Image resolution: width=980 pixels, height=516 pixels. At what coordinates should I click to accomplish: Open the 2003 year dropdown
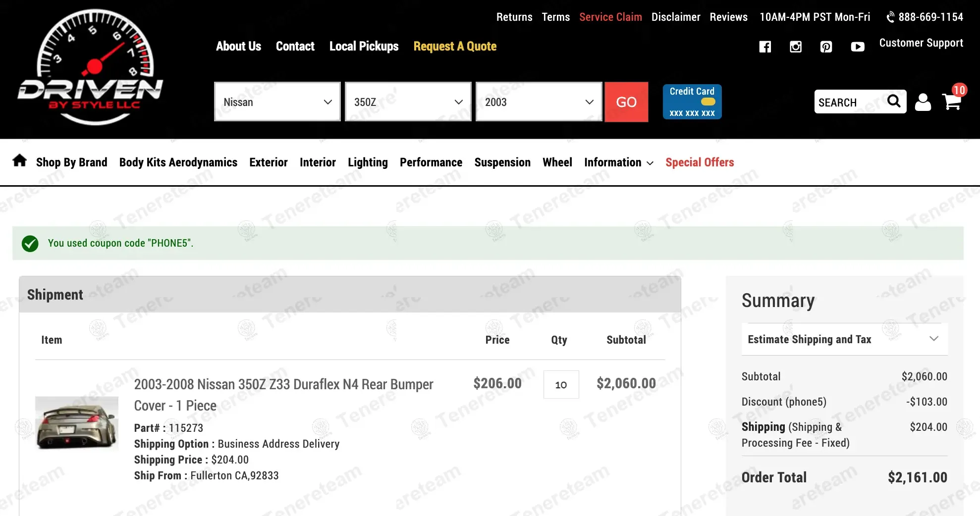click(539, 102)
